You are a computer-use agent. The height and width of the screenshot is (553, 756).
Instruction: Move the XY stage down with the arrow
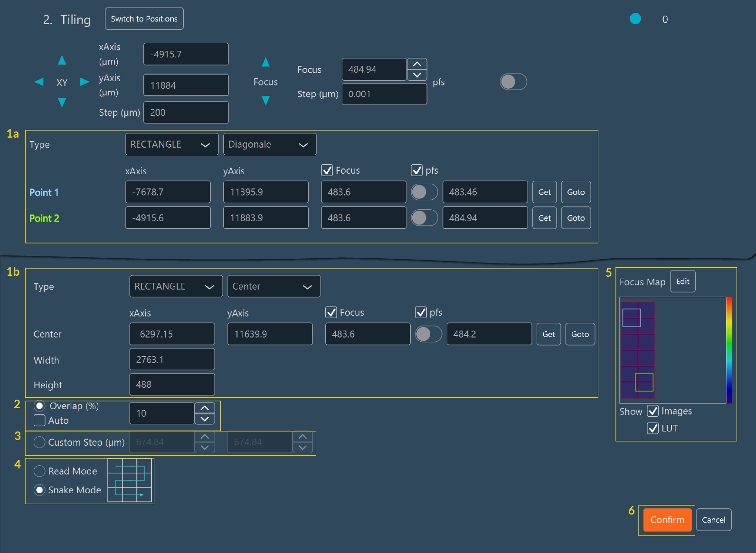pyautogui.click(x=62, y=103)
